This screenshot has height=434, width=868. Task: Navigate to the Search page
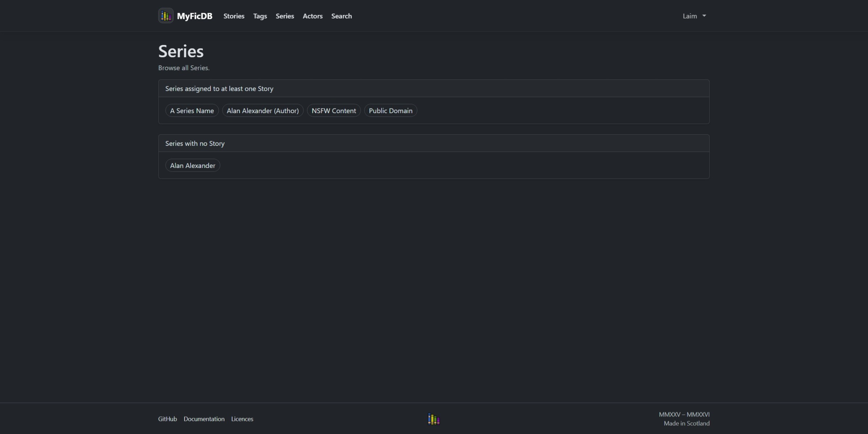point(341,16)
